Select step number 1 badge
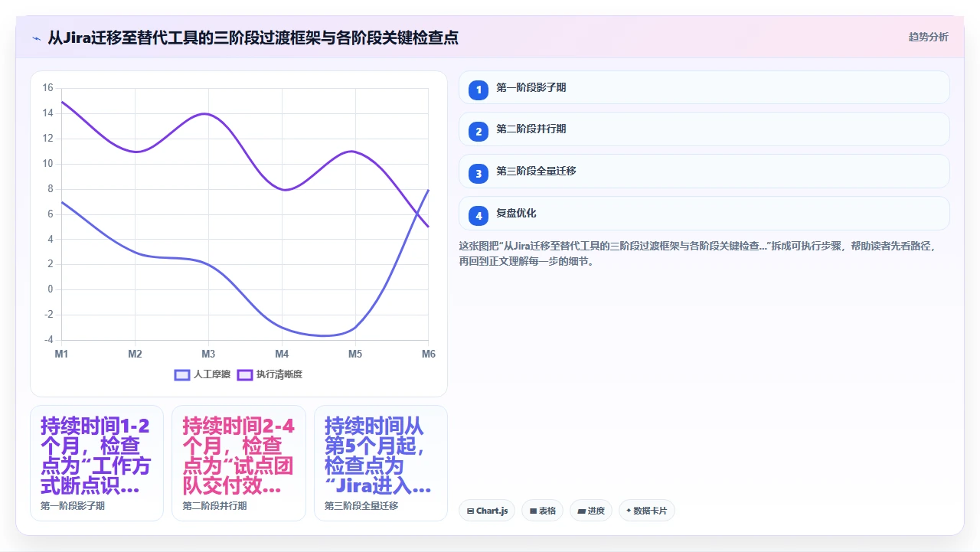Image resolution: width=980 pixels, height=552 pixels. point(479,90)
